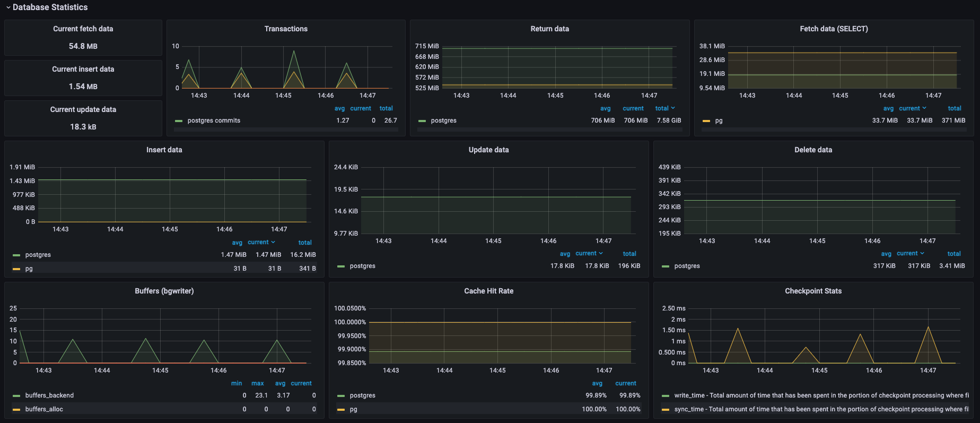Sort Delete data legend by current header

[911, 254]
